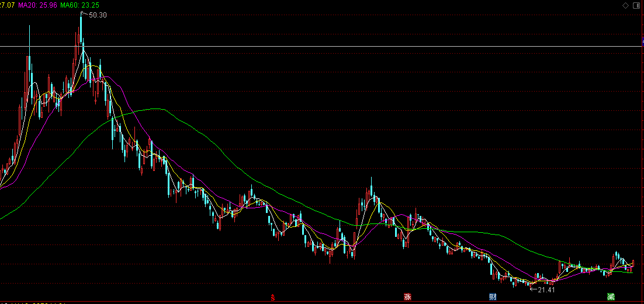
Task: Click the green 减 event marker
Action: 611,297
